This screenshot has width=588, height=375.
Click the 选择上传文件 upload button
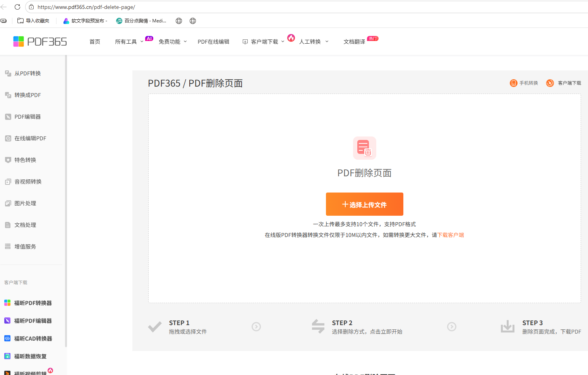[x=364, y=204]
